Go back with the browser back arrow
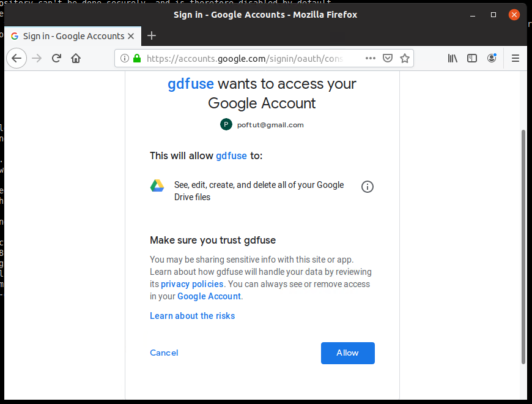The width and height of the screenshot is (532, 404). [17, 58]
